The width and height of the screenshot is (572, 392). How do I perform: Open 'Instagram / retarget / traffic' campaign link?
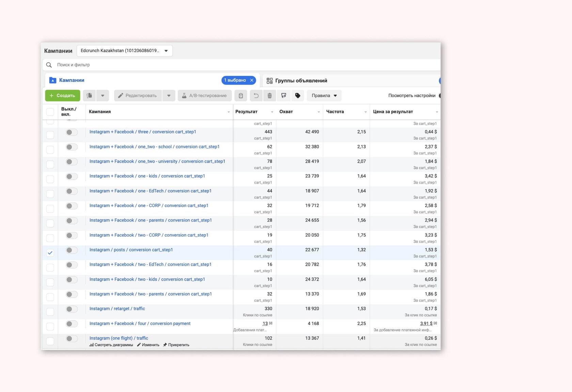pos(117,309)
